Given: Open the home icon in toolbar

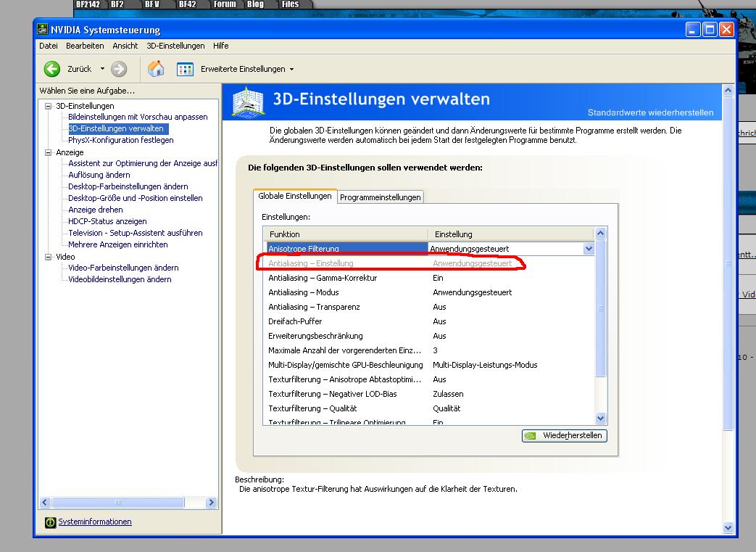Looking at the screenshot, I should click(156, 69).
